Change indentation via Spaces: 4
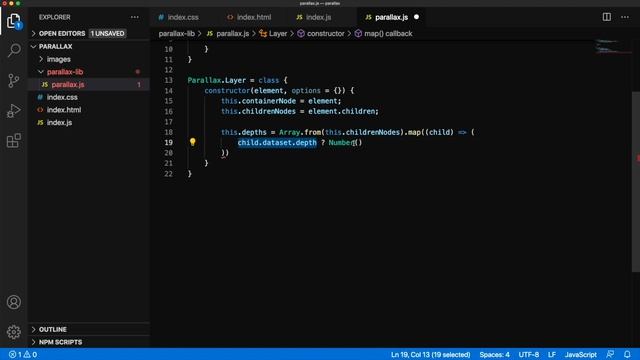Image resolution: width=640 pixels, height=360 pixels. pos(494,354)
